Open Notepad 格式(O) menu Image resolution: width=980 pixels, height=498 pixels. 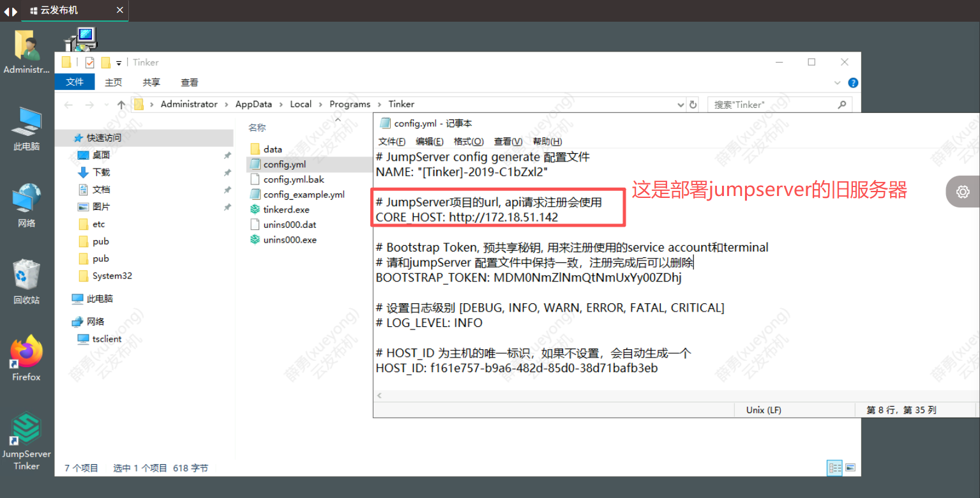pyautogui.click(x=469, y=142)
